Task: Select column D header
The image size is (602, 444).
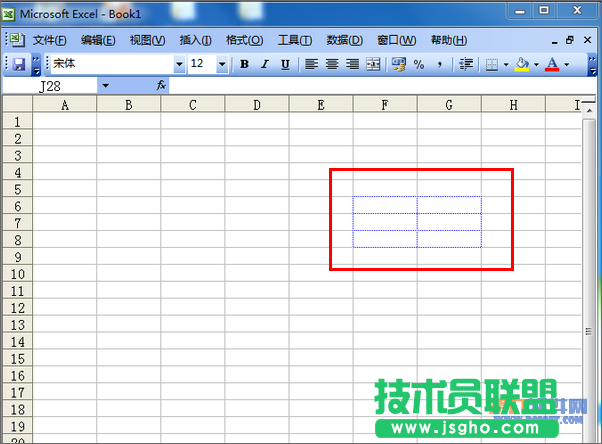Action: click(x=257, y=105)
